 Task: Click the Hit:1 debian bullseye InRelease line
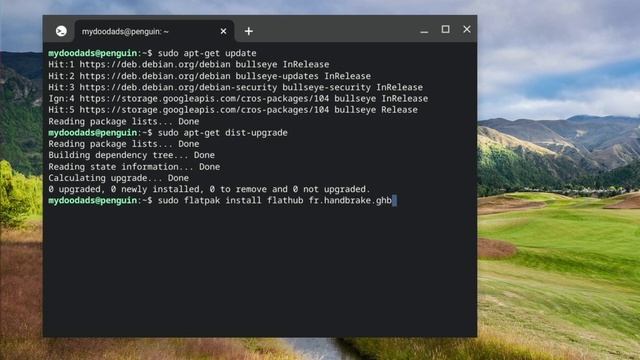[x=189, y=64]
